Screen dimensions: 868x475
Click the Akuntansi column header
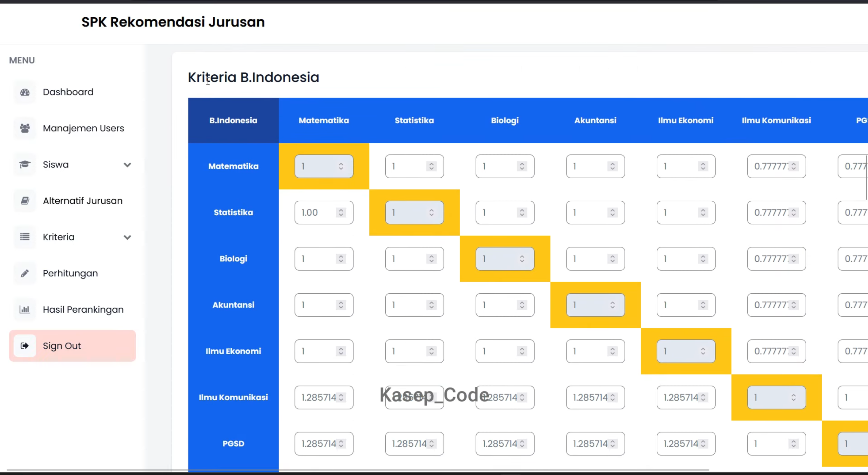(595, 121)
